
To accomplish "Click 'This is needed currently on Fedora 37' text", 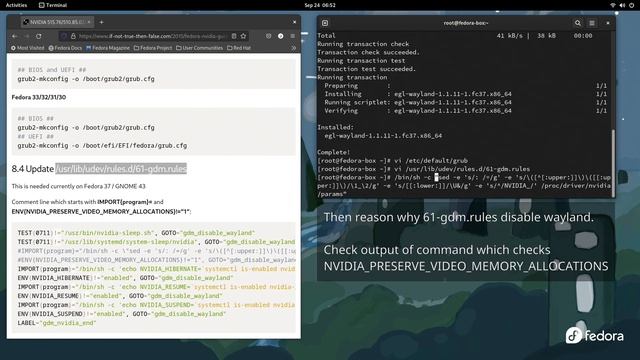I will pos(78,186).
